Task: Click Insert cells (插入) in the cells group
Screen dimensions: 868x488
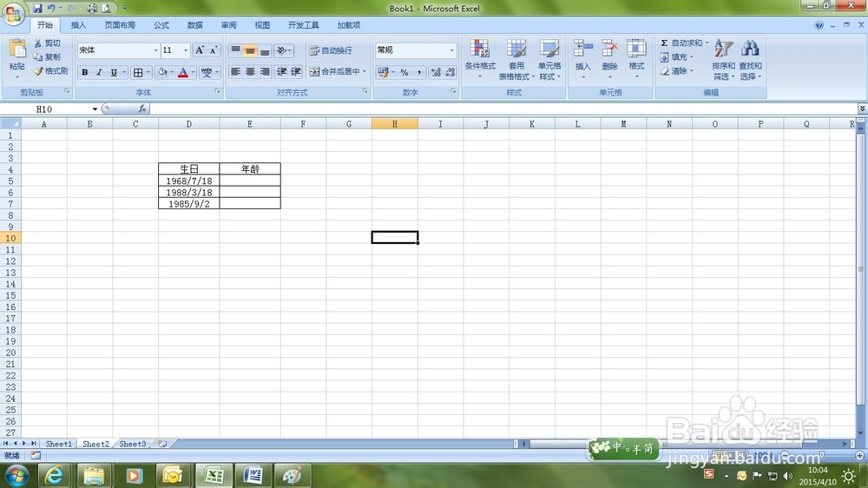Action: click(x=583, y=58)
